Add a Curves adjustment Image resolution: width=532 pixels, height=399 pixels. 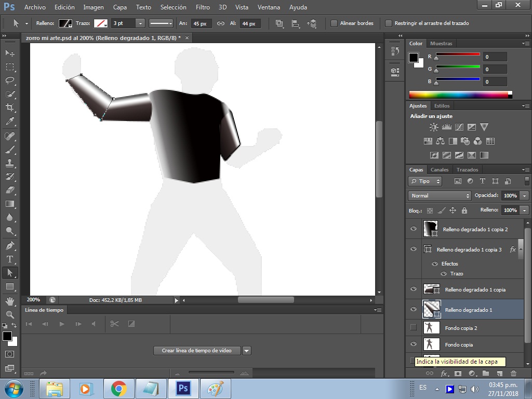click(459, 127)
